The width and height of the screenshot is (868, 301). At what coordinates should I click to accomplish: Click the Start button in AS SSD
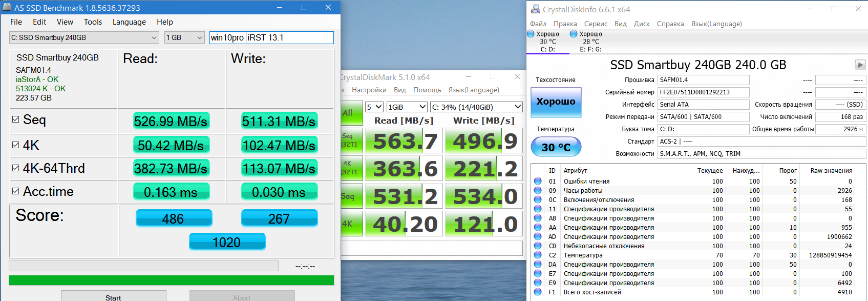click(113, 296)
